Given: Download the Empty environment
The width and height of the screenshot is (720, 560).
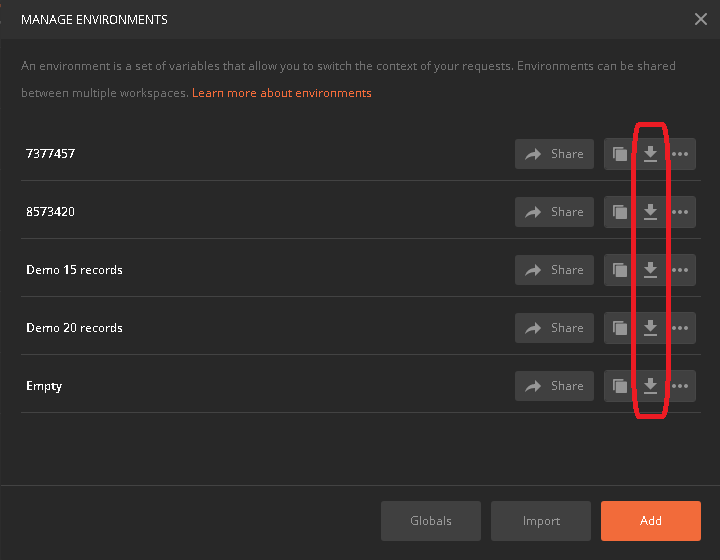Looking at the screenshot, I should pos(650,386).
